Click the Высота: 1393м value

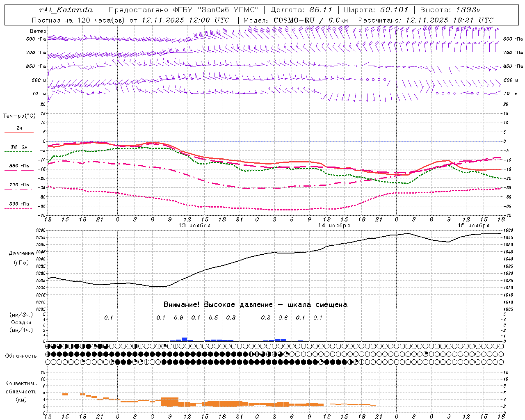point(450,10)
